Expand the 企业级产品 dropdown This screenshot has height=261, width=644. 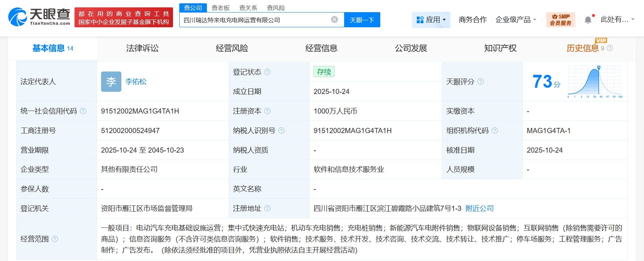(516, 20)
